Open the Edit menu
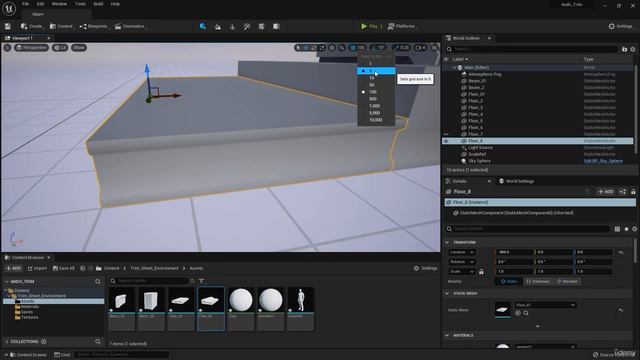640x360 pixels. pos(40,4)
